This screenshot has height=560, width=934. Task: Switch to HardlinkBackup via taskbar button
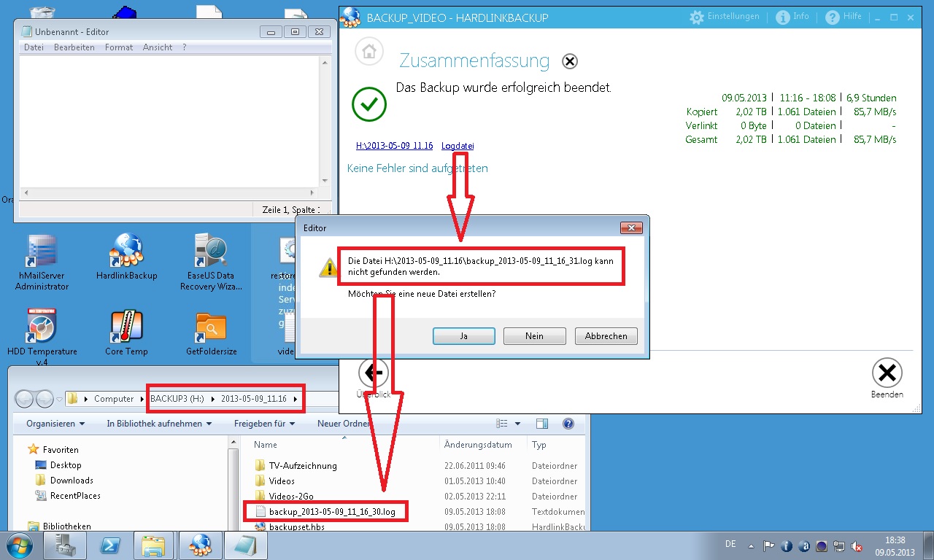pyautogui.click(x=199, y=545)
